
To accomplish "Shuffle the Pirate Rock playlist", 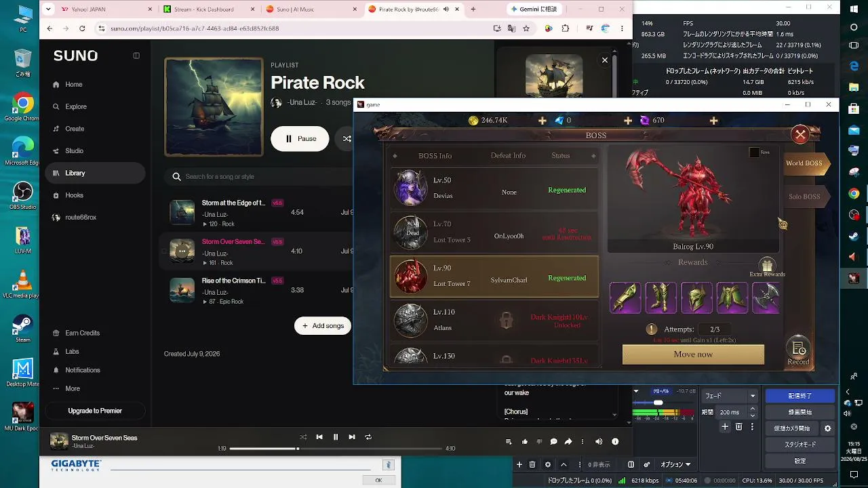I will tap(347, 138).
